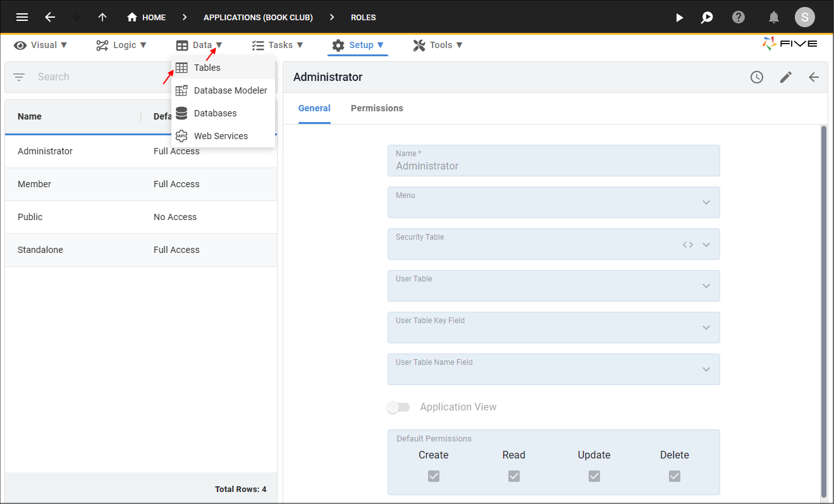This screenshot has width=834, height=504.
Task: Click the HOME breadcrumb text
Action: click(x=154, y=18)
